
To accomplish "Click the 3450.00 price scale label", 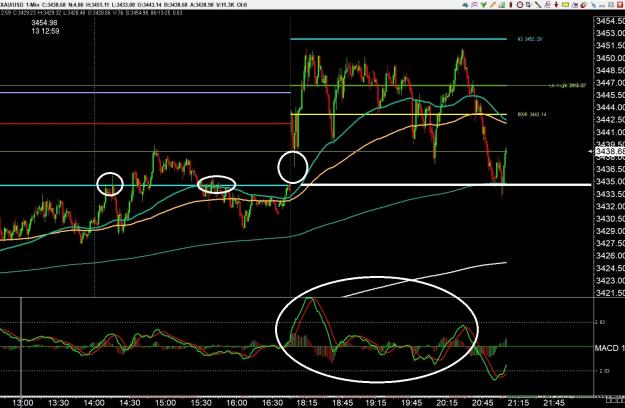I will point(610,58).
